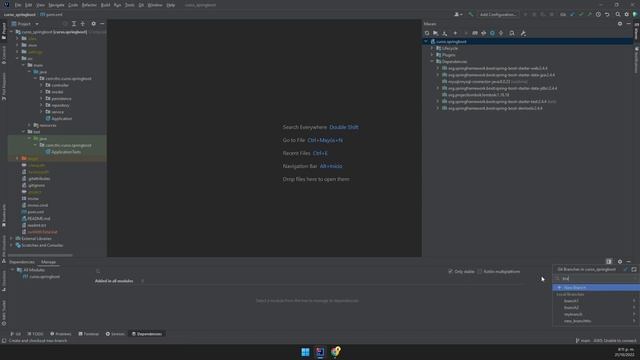Click Scratches and Consoles node
The width and height of the screenshot is (640, 360).
point(39,245)
